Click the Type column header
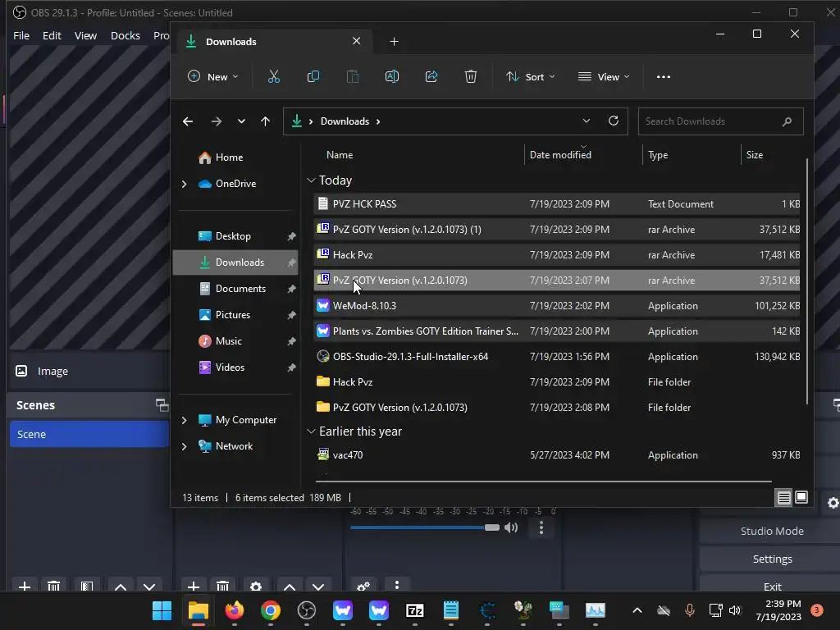840x630 pixels. click(x=658, y=155)
